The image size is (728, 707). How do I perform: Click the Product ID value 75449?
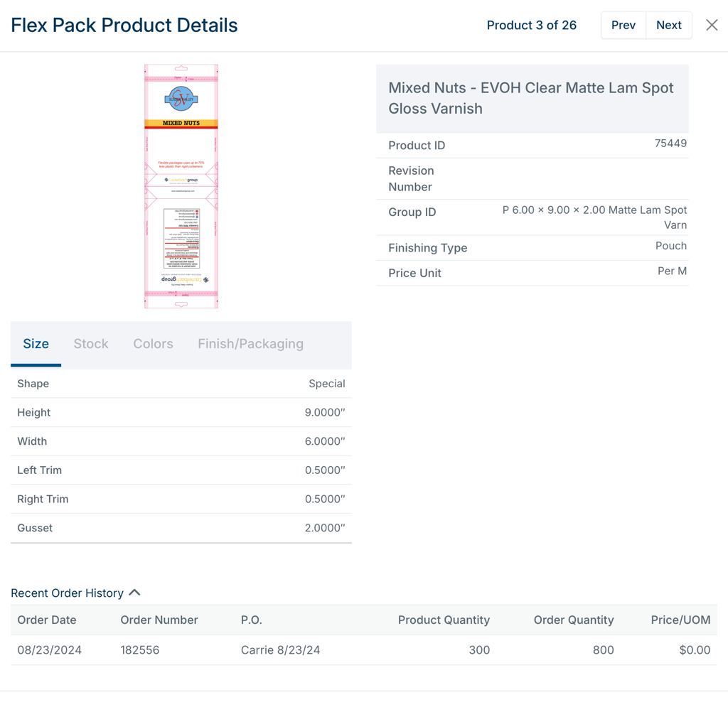coord(670,144)
